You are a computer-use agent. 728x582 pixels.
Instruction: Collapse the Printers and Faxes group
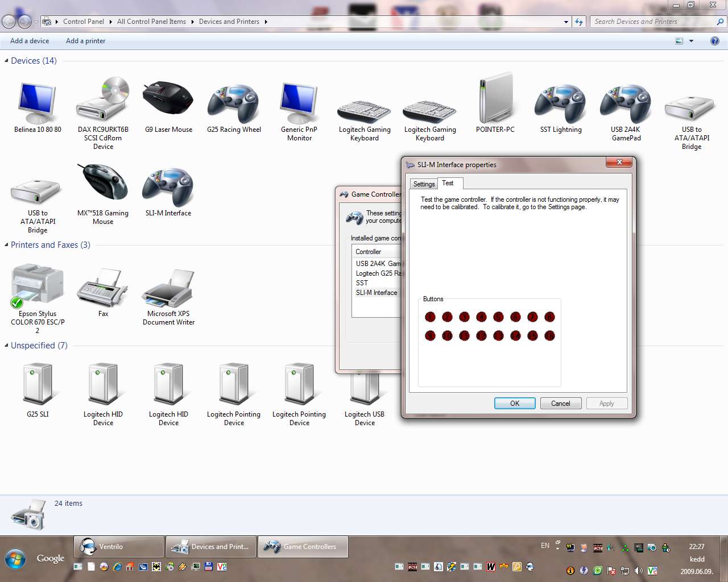(x=6, y=245)
